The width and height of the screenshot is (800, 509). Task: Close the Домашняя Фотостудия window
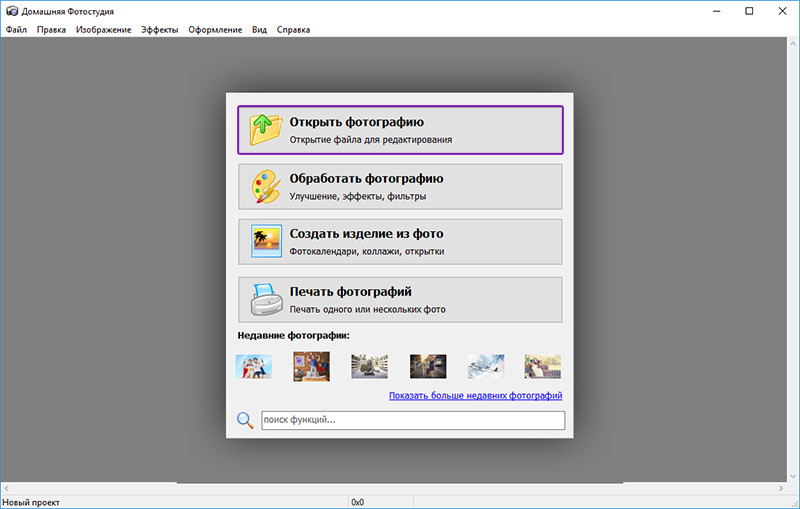pos(782,11)
